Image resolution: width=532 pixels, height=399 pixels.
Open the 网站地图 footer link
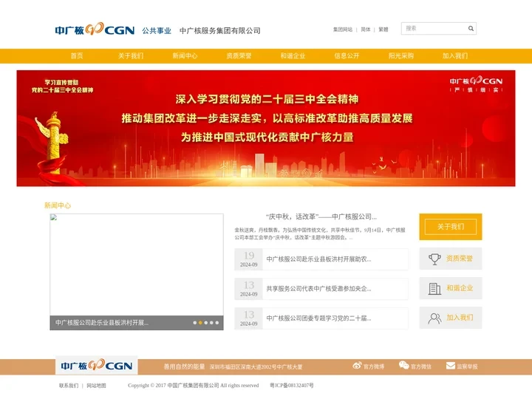tap(96, 386)
